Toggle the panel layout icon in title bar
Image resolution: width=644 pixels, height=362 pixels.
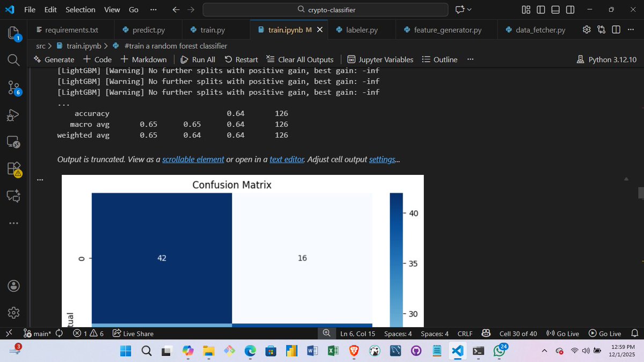pos(555,9)
